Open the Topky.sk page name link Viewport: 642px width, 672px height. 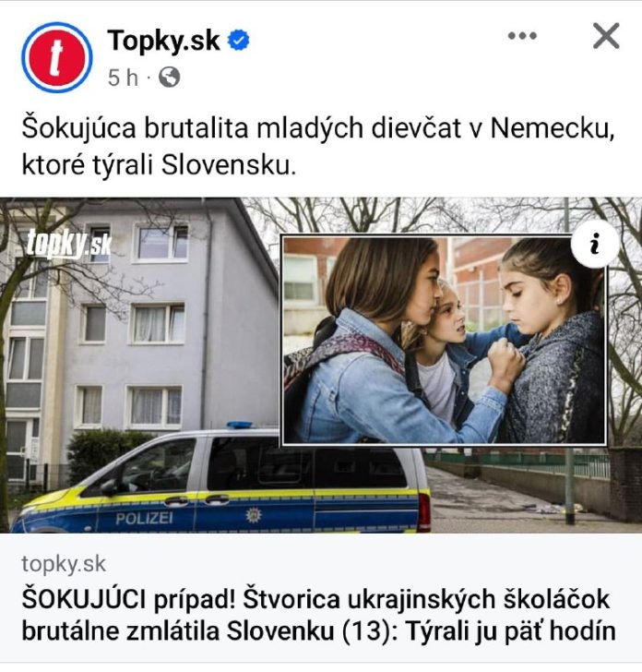(x=163, y=41)
